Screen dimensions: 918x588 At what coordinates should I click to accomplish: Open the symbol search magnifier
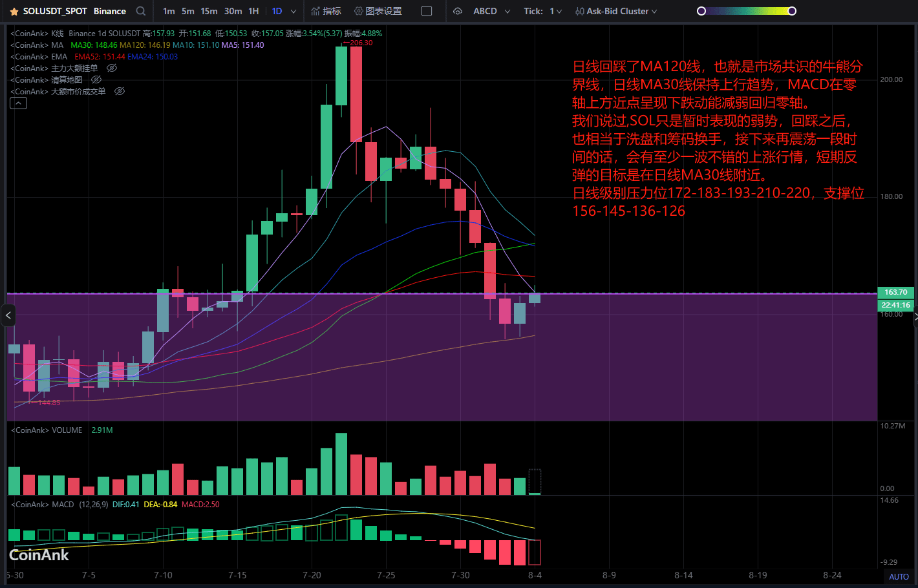(x=141, y=11)
